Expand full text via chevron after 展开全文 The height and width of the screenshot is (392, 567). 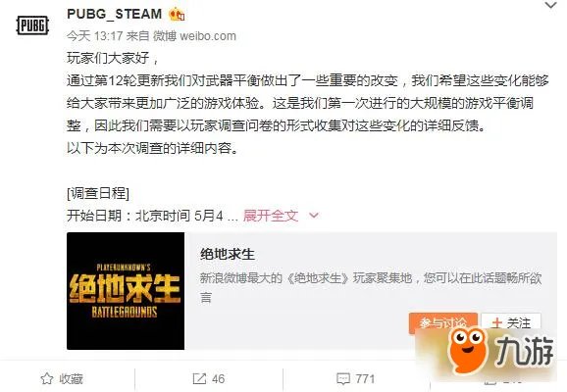314,216
